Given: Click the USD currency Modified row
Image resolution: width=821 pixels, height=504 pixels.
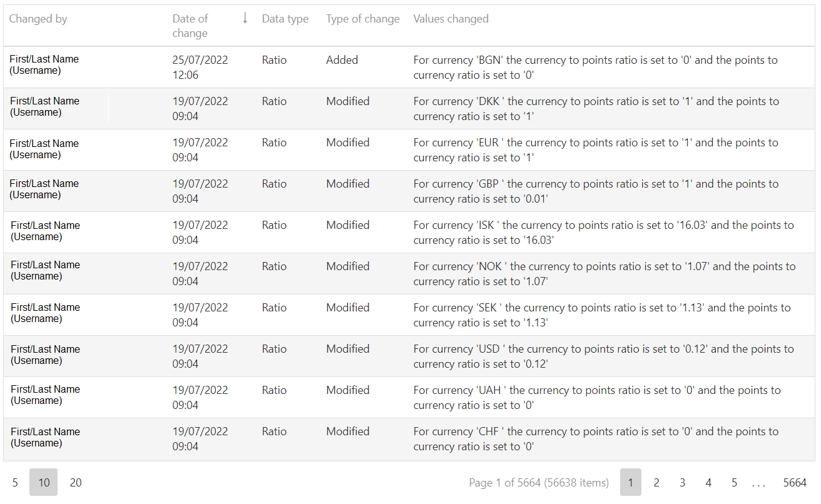Looking at the screenshot, I should coord(409,356).
